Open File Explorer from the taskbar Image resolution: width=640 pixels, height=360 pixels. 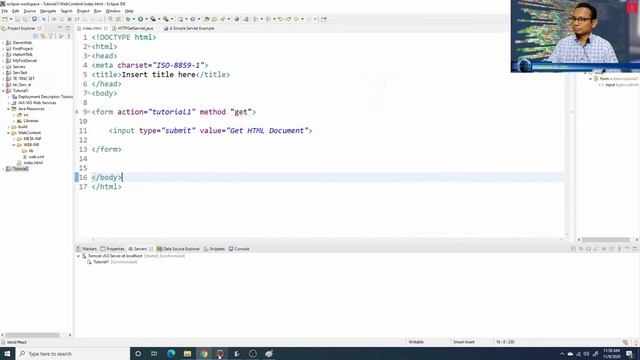tap(187, 353)
